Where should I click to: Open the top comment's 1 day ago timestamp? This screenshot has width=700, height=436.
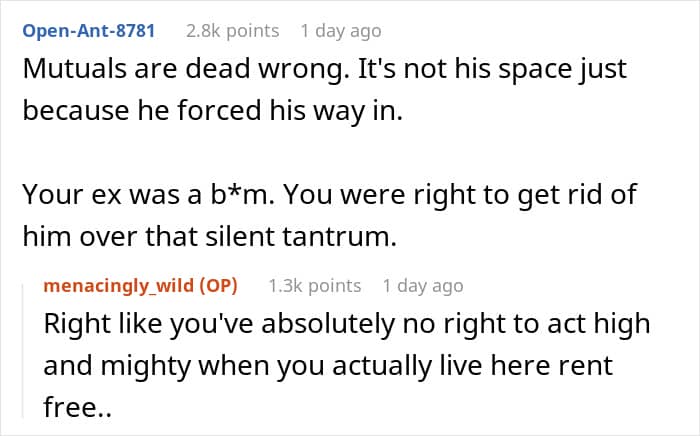(340, 31)
